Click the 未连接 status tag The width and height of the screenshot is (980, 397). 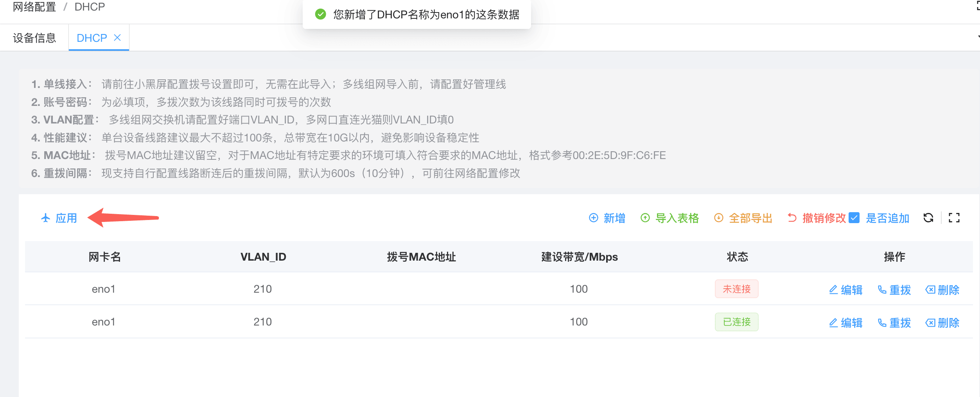coord(736,289)
